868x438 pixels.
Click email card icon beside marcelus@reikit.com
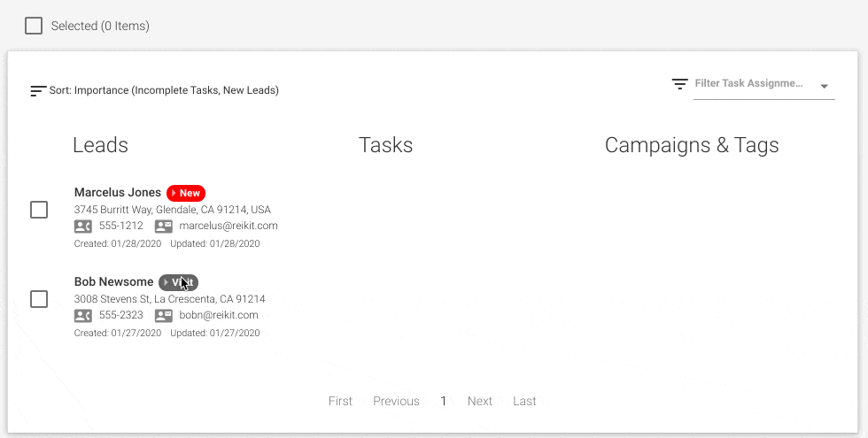pos(163,227)
